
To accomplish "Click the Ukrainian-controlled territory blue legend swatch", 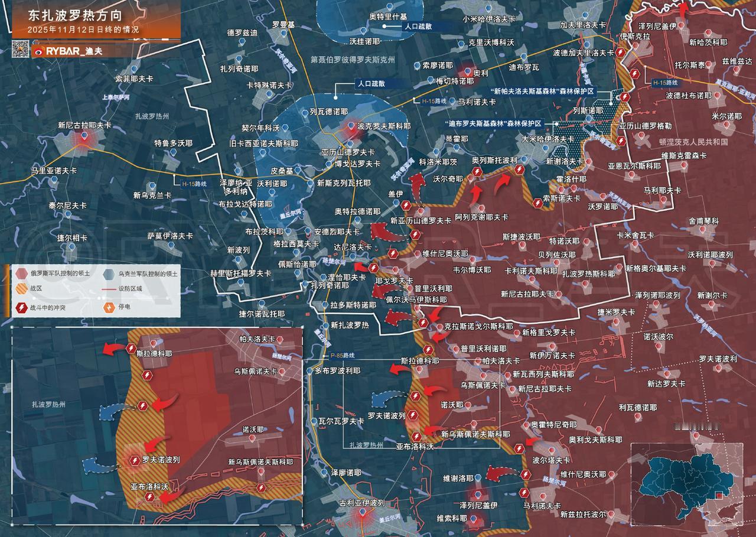I will 110,274.
